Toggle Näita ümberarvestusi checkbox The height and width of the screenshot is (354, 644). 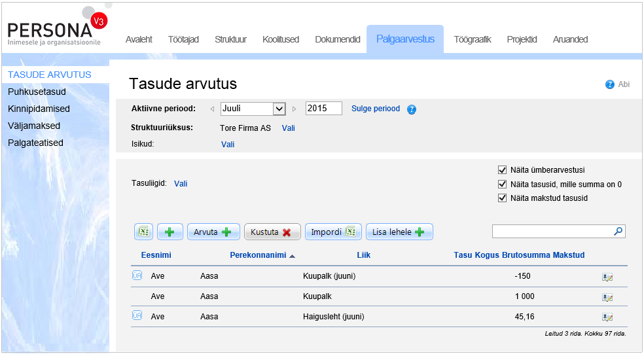tap(503, 170)
